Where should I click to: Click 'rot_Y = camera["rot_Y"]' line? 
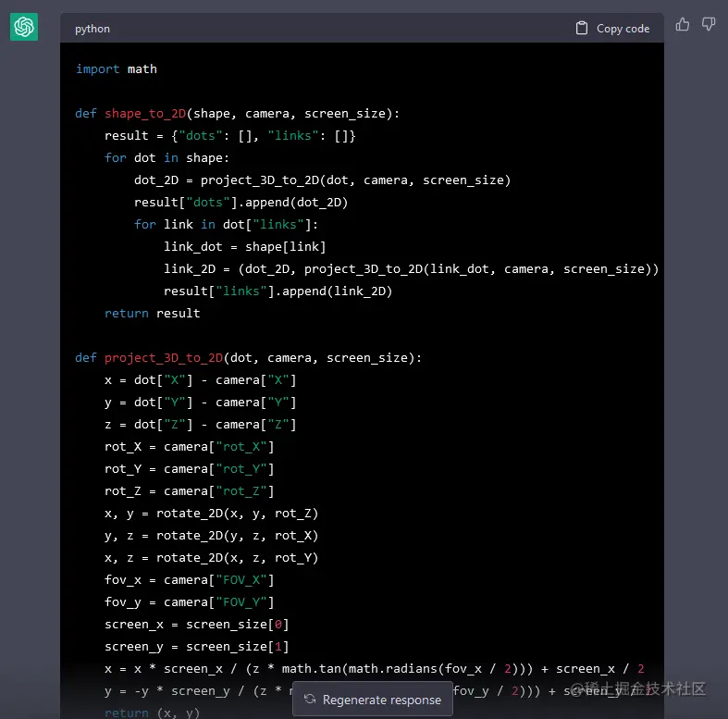[x=190, y=469]
